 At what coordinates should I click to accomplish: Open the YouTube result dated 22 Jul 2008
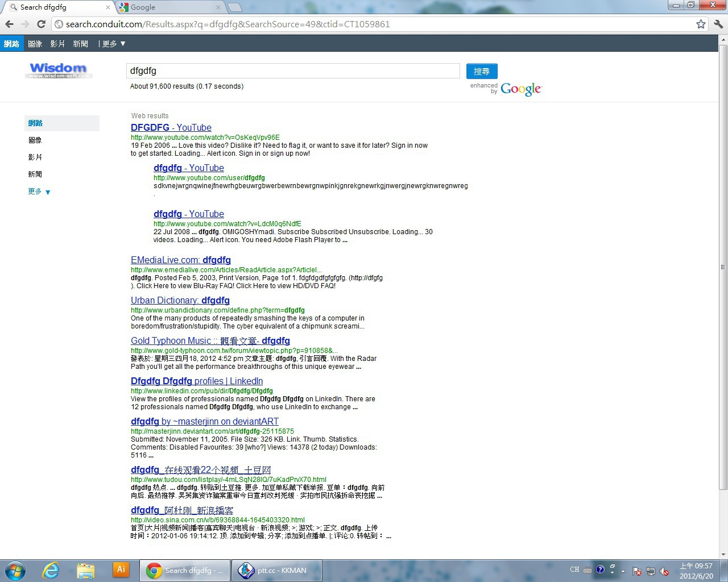[189, 214]
